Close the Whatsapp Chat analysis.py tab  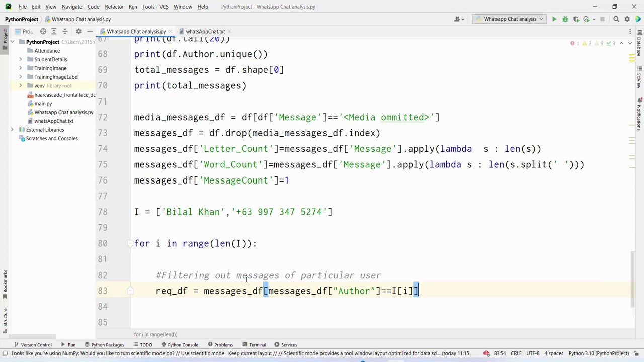pos(171,31)
